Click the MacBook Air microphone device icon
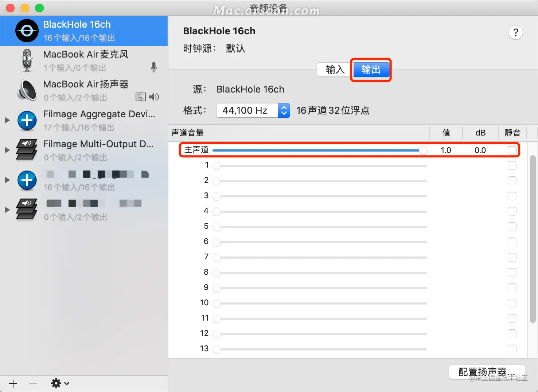 tap(27, 60)
